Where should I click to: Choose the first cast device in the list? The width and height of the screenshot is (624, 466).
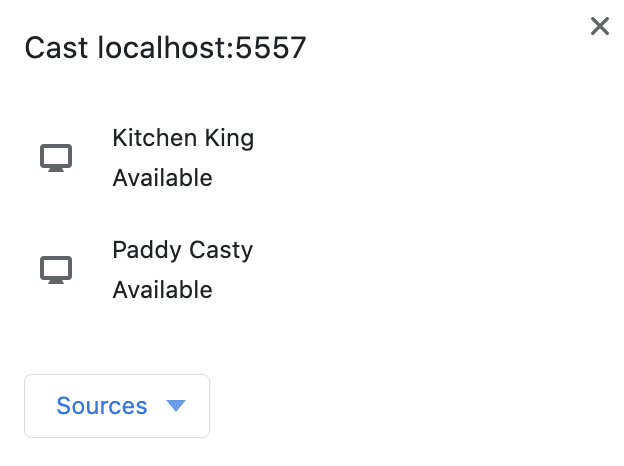click(x=183, y=157)
